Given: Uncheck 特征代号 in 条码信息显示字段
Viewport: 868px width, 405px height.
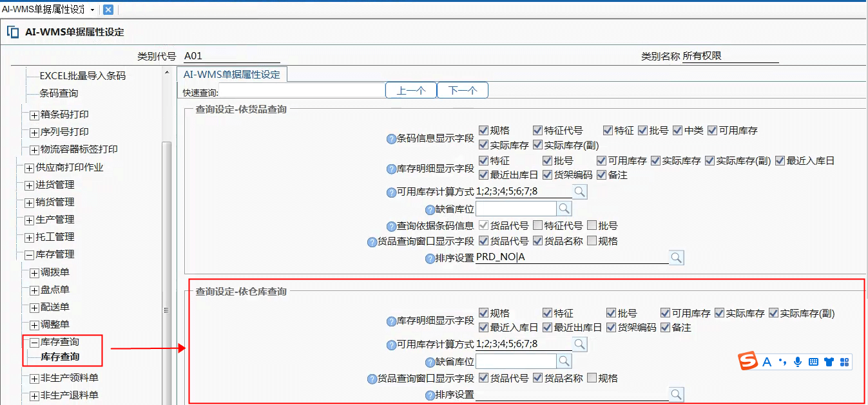Looking at the screenshot, I should [x=537, y=130].
